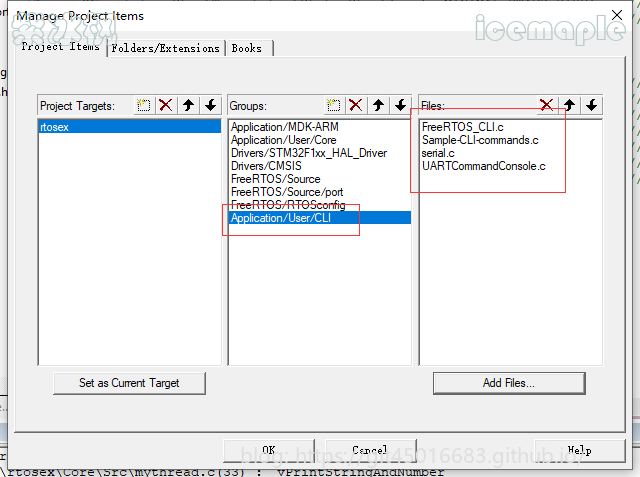Move selected file up
Image resolution: width=640 pixels, height=477 pixels.
click(x=569, y=106)
